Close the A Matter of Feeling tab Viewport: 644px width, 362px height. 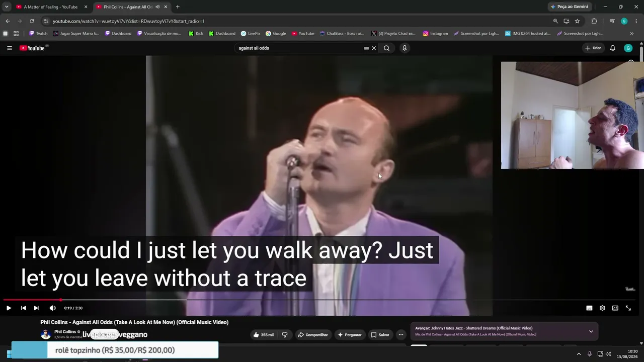[86, 7]
